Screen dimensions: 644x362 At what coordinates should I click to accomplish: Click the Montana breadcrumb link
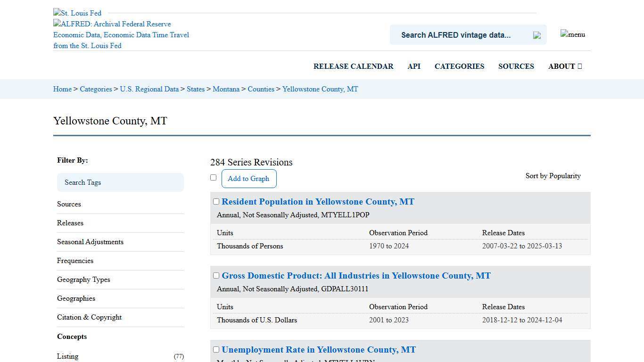pyautogui.click(x=226, y=89)
